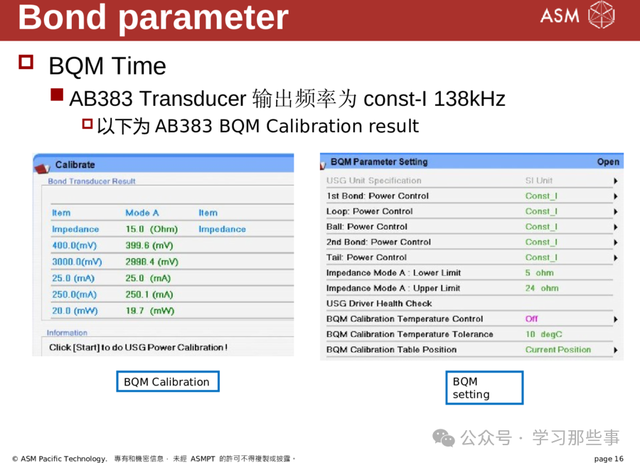The width and height of the screenshot is (640, 463).
Task: Click the 250.1 (mA) value
Action: point(149,295)
